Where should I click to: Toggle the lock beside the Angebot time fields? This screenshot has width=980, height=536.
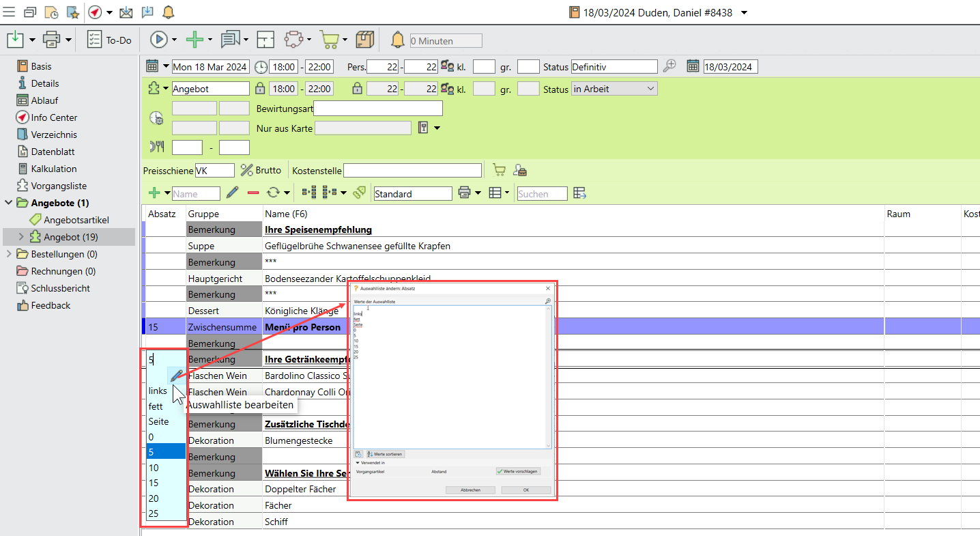tap(260, 89)
